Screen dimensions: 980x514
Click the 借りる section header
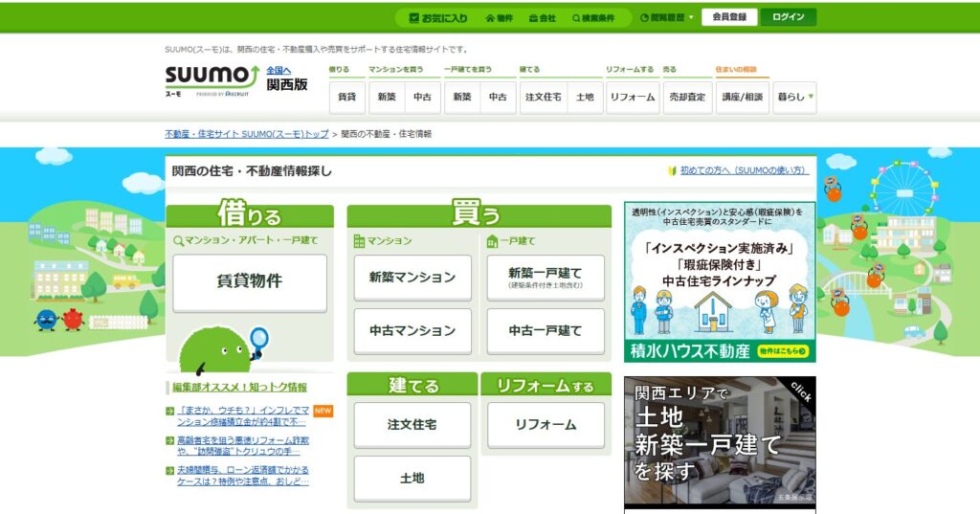pyautogui.click(x=250, y=213)
